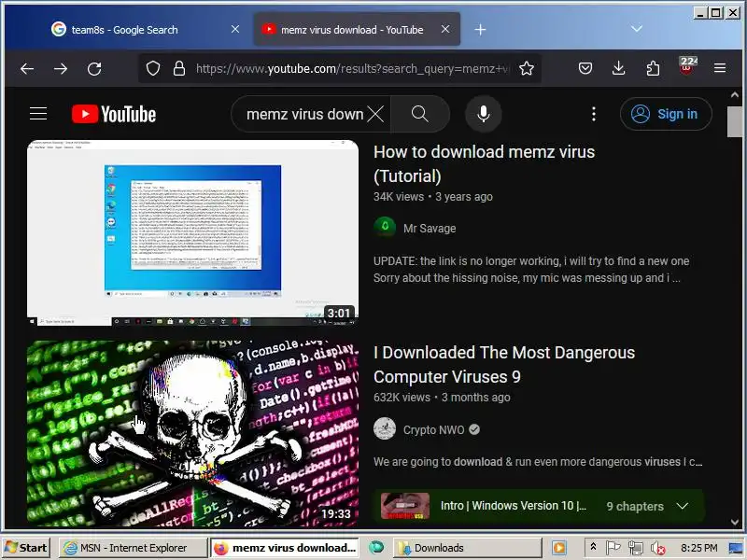
Task: Click the Mr Savage channel avatar
Action: [x=385, y=227]
